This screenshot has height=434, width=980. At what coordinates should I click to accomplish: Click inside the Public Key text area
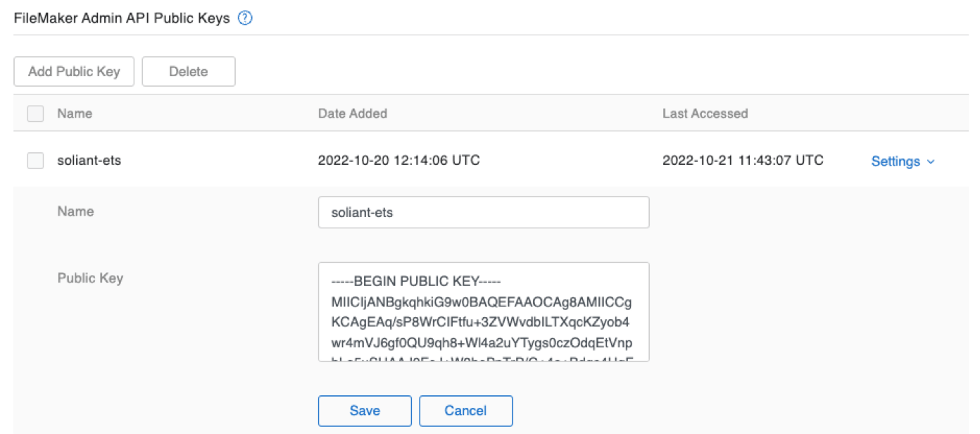[483, 311]
